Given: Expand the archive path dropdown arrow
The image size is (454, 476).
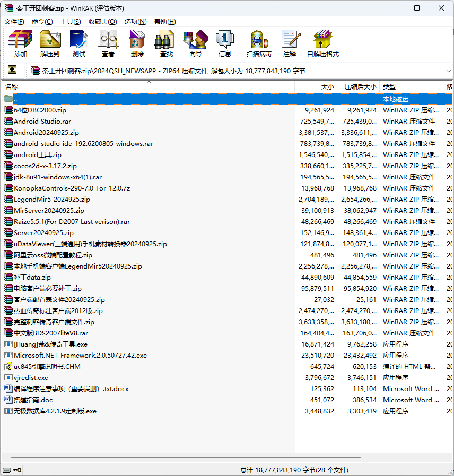Looking at the screenshot, I should [x=449, y=71].
